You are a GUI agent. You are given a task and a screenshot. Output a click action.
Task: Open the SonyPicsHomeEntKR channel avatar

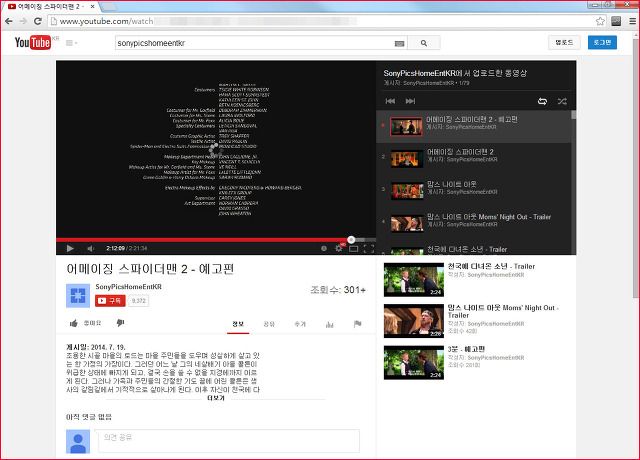coord(78,296)
